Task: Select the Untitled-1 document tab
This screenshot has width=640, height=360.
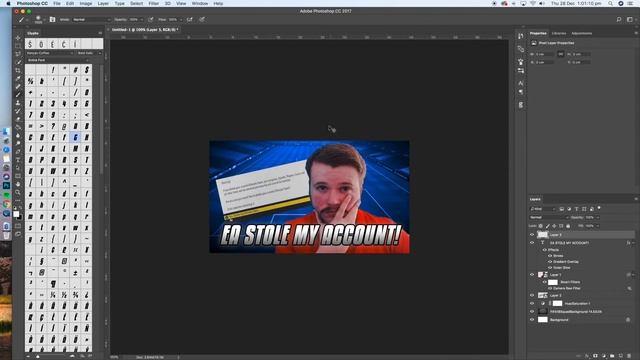Action: pyautogui.click(x=145, y=30)
